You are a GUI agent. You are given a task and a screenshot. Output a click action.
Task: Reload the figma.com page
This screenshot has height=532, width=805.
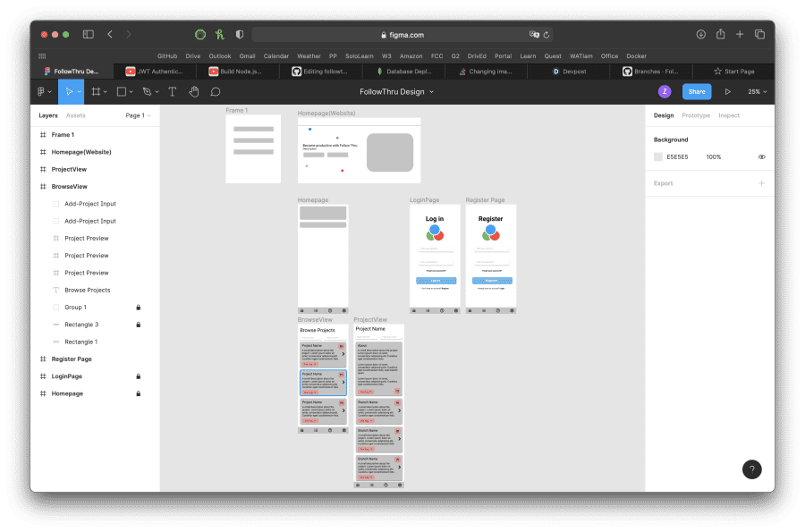point(547,35)
